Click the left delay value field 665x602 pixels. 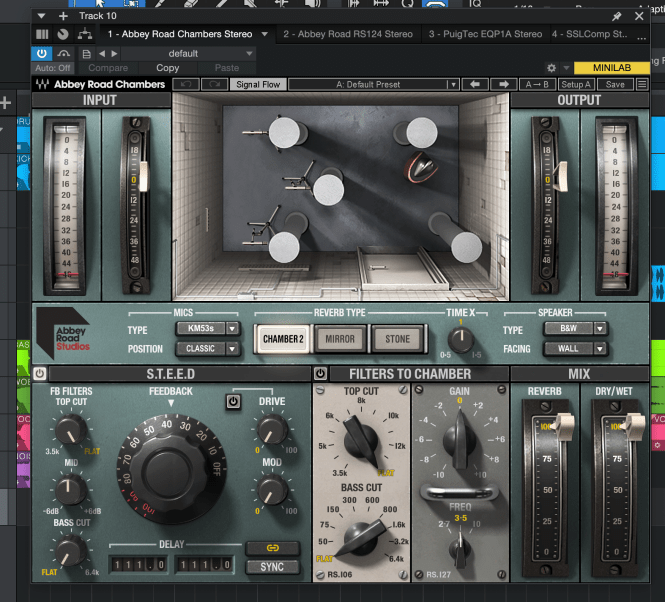[x=138, y=565]
